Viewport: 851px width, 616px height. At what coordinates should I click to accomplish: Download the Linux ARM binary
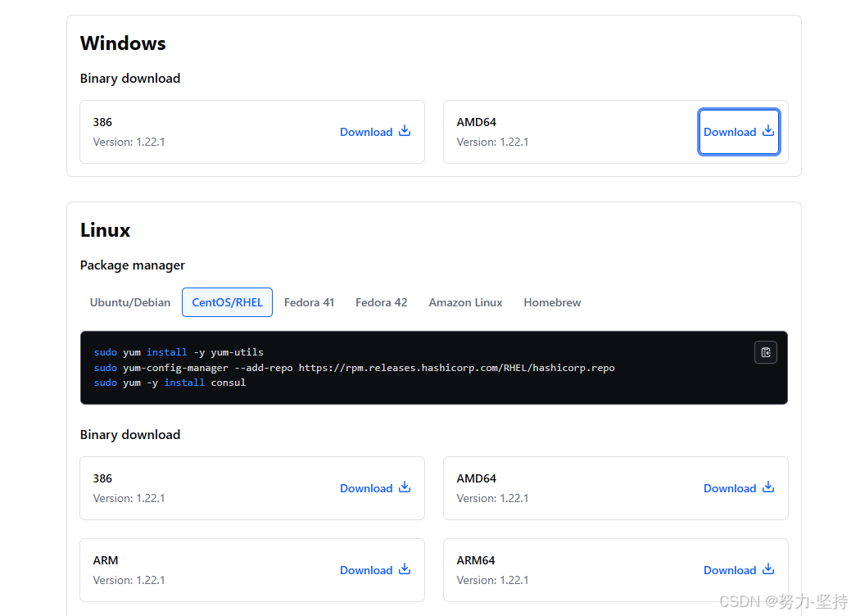click(375, 570)
